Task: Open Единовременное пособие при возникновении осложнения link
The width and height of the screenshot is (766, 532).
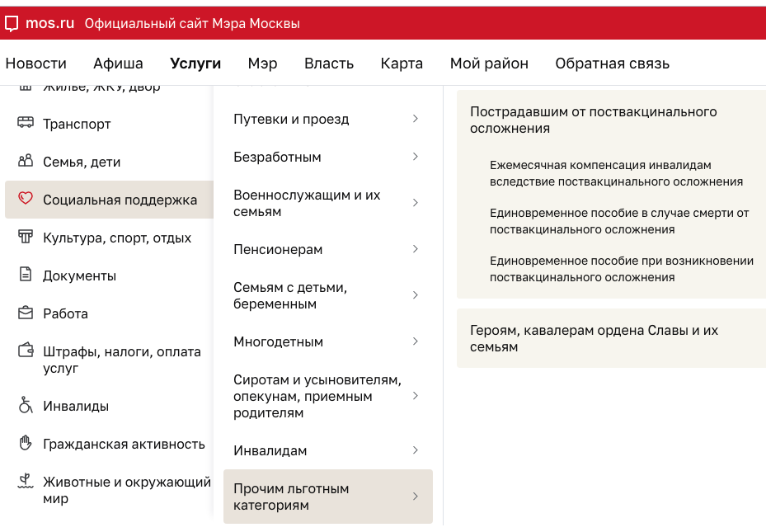Action: click(x=622, y=269)
